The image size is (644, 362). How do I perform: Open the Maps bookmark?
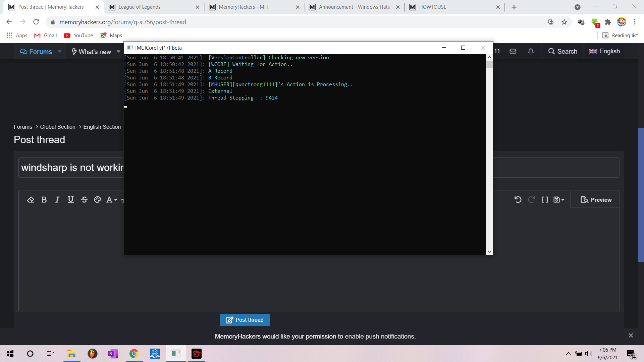tap(111, 35)
